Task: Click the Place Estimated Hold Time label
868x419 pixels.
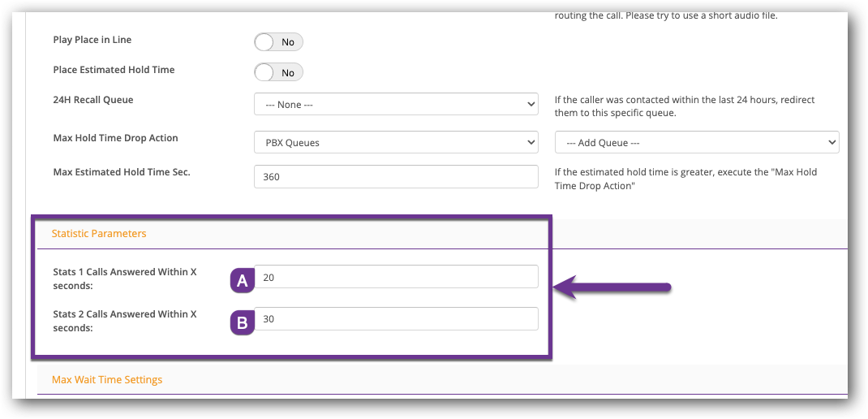Action: click(114, 70)
